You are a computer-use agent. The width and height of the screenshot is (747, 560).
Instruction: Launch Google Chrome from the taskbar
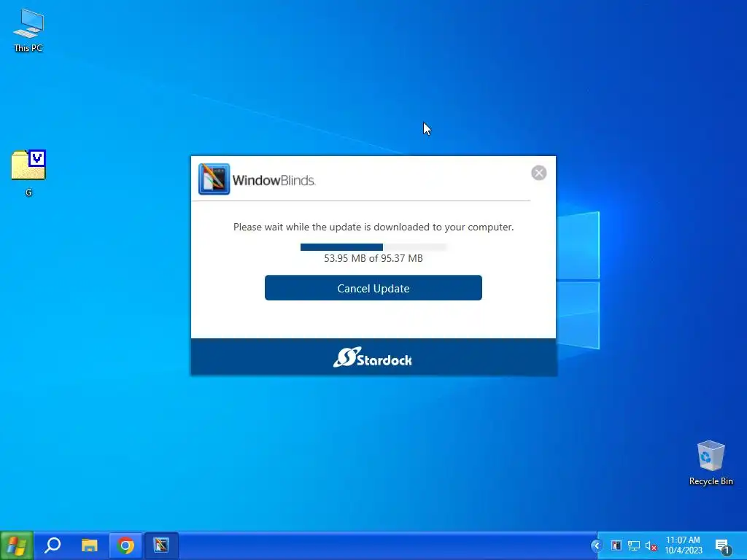pos(125,545)
